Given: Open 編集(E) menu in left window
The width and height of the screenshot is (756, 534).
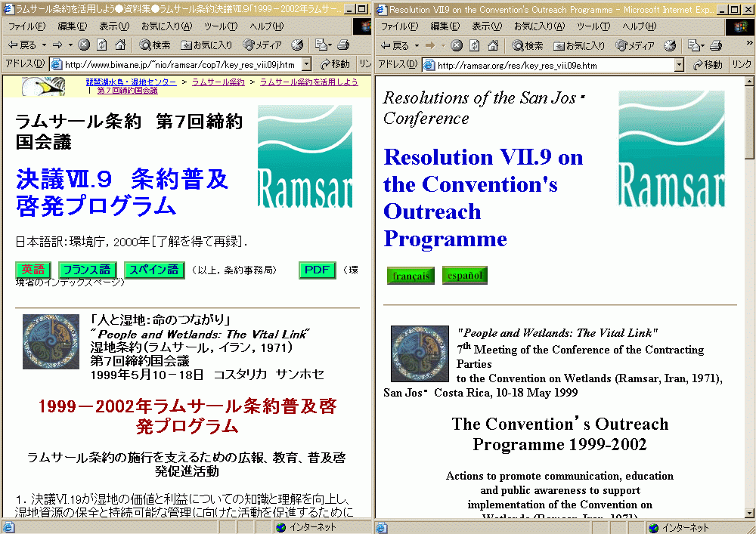Looking at the screenshot, I should pos(73,26).
